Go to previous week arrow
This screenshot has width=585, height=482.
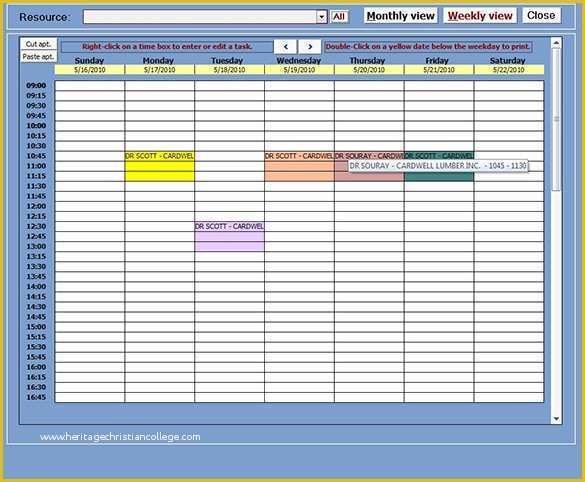285,47
